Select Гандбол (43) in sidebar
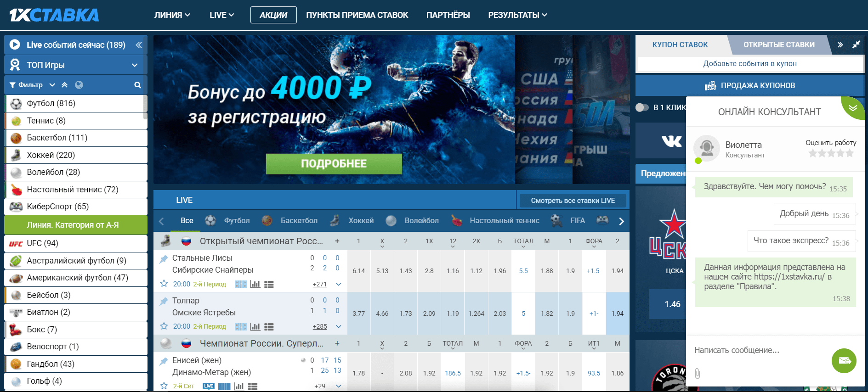Image resolution: width=868 pixels, height=392 pixels. [76, 364]
